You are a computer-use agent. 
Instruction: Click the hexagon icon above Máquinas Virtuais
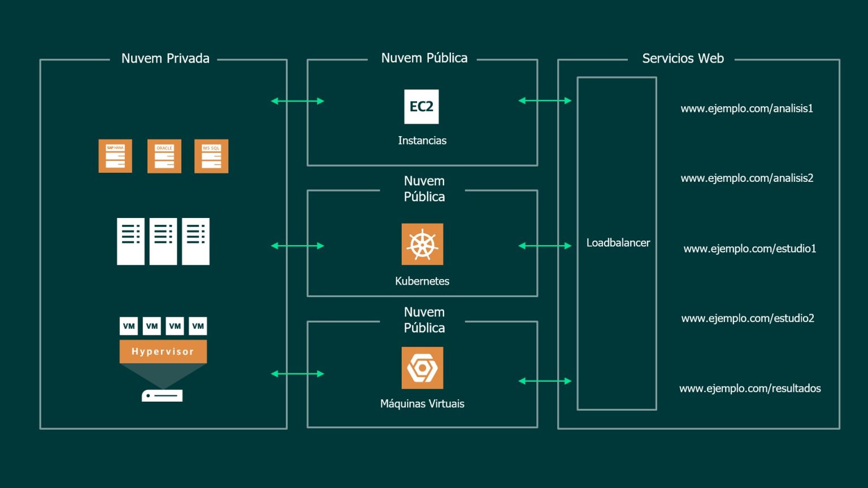click(422, 368)
